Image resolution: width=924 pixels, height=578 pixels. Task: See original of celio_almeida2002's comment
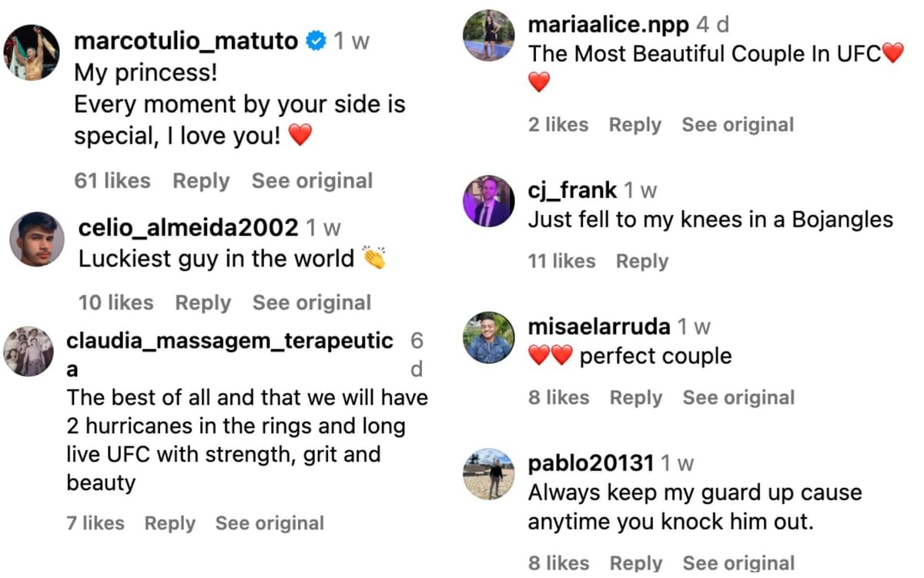pyautogui.click(x=312, y=303)
